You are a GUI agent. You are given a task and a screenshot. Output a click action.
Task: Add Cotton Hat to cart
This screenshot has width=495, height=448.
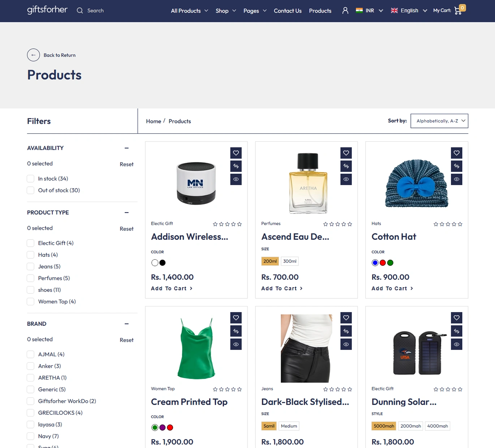[392, 288]
